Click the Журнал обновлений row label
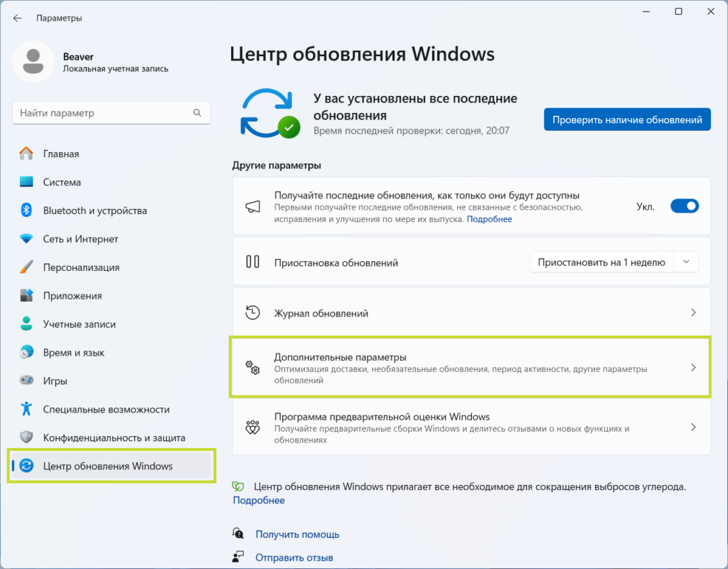 [321, 313]
